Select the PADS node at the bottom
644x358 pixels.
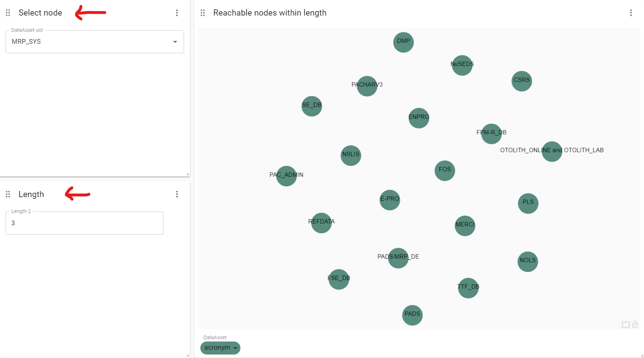click(x=412, y=315)
